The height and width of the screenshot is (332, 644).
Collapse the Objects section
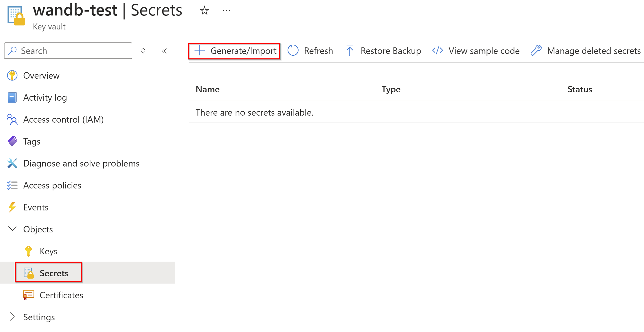[12, 229]
